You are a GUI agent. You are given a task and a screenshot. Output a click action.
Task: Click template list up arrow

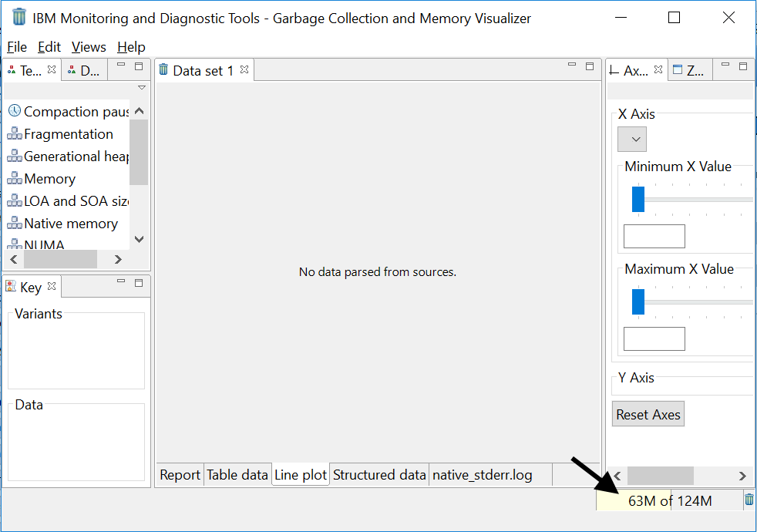tap(139, 111)
